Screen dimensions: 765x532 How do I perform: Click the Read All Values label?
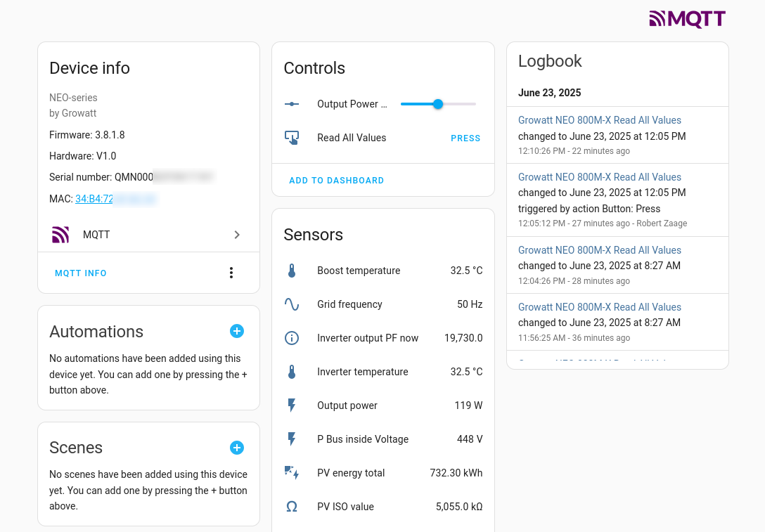pyautogui.click(x=352, y=138)
